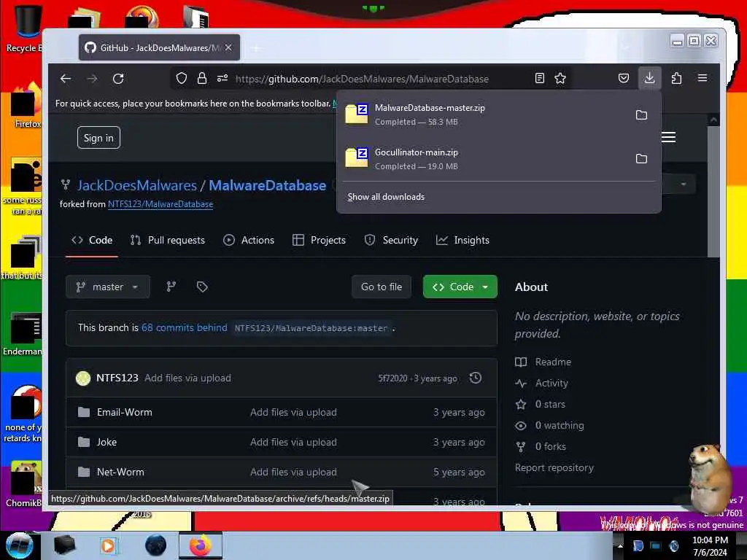Viewport: 747px width, 560px height.
Task: Toggle reader view icon in address bar
Action: click(539, 78)
